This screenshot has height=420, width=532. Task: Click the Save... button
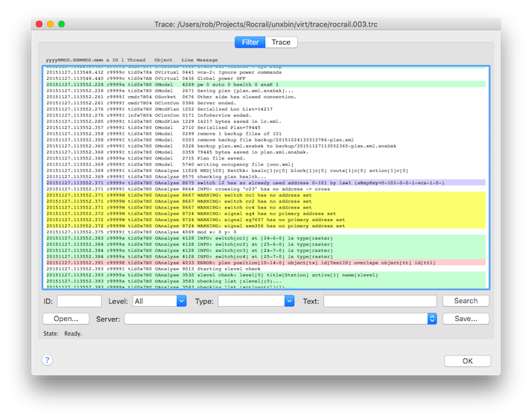466,319
